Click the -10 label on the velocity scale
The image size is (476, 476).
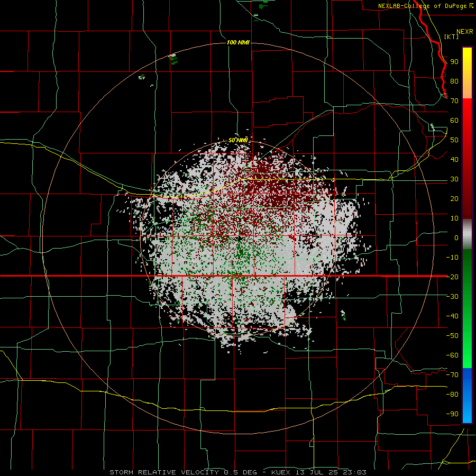pos(452,258)
